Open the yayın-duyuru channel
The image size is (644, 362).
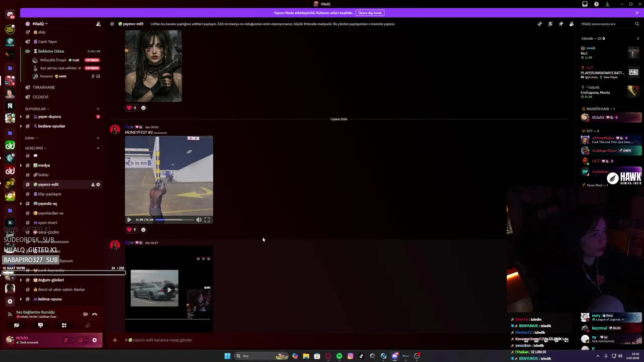click(x=63, y=117)
